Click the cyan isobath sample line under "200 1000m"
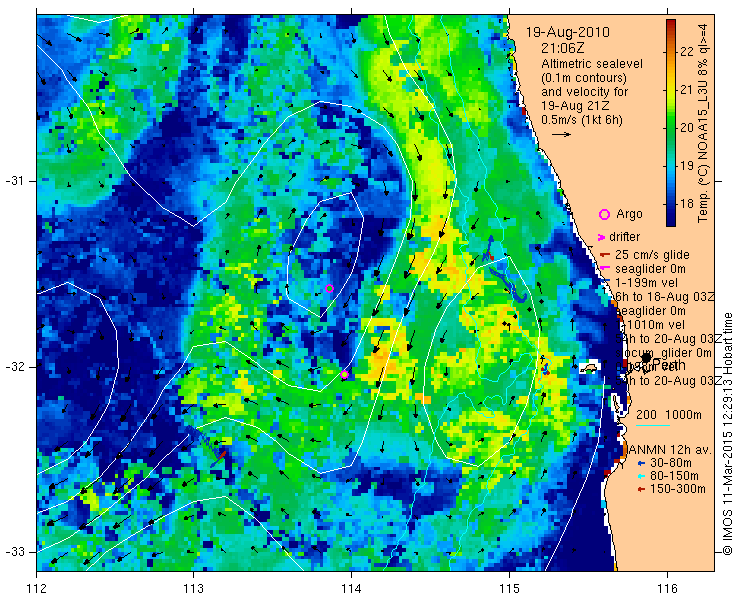Viewport: 740px width, 600px height. pos(653,425)
